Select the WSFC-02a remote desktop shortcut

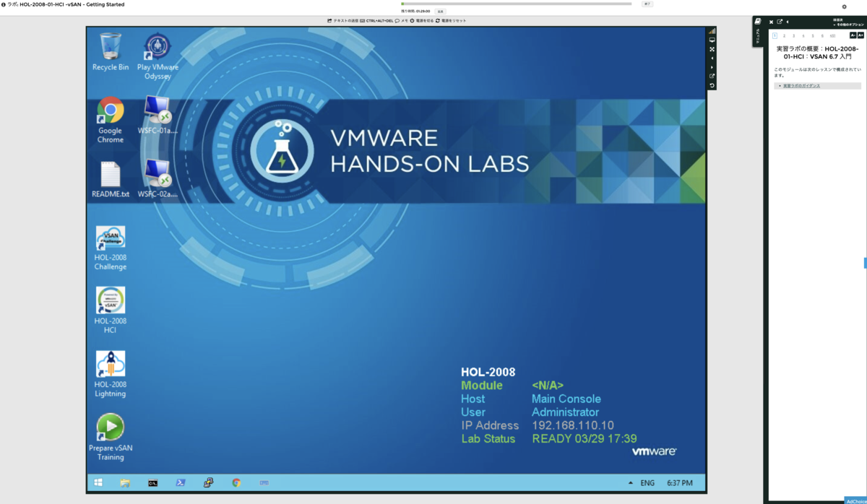click(x=158, y=179)
